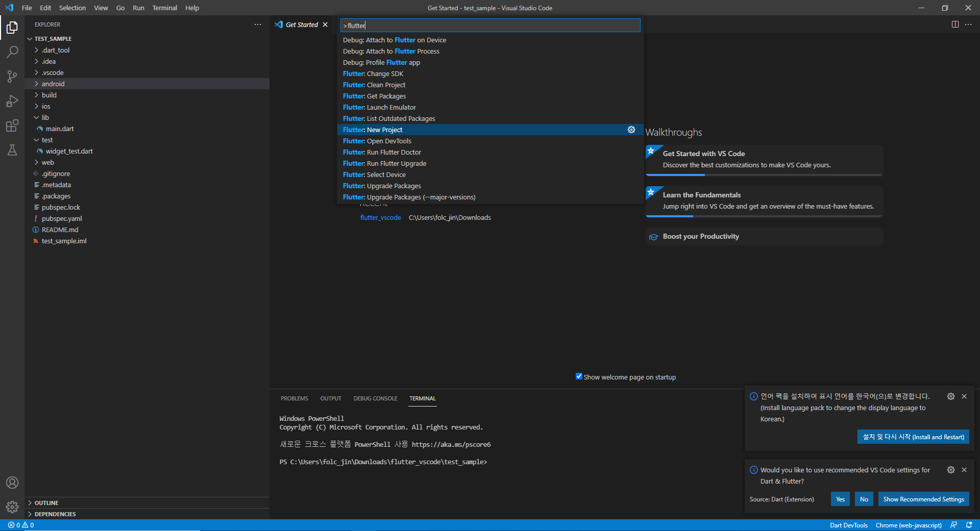Click the VS Code logo in title bar
The height and width of the screenshot is (531, 980).
[x=9, y=8]
